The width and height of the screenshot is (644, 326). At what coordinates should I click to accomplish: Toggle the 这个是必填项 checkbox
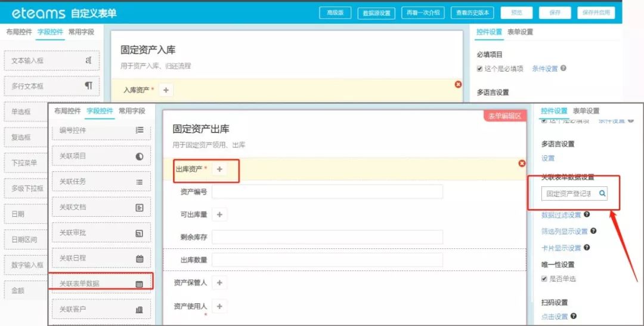(x=479, y=69)
